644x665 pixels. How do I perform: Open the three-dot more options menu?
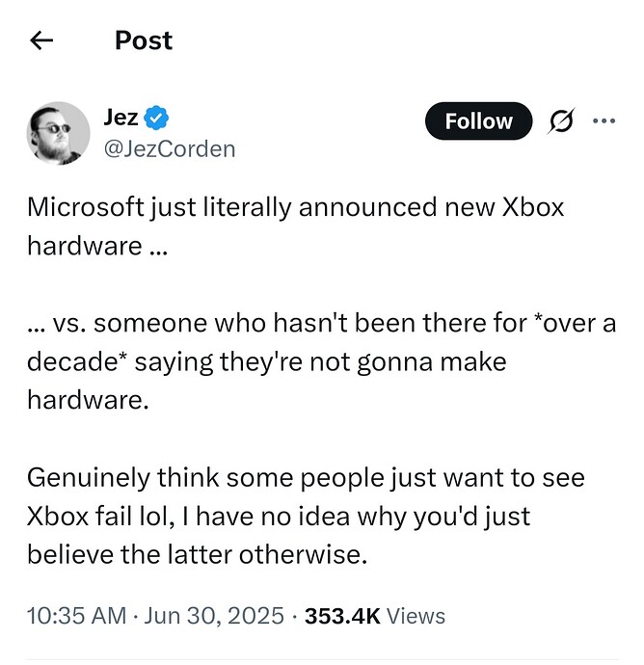[x=604, y=120]
